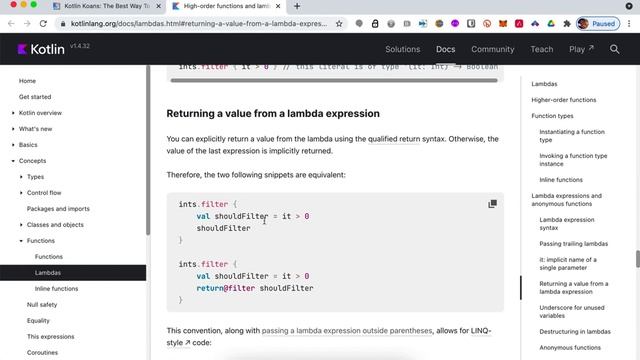The width and height of the screenshot is (640, 360).
Task: Copy the code snippet with copy icon
Action: [x=492, y=204]
